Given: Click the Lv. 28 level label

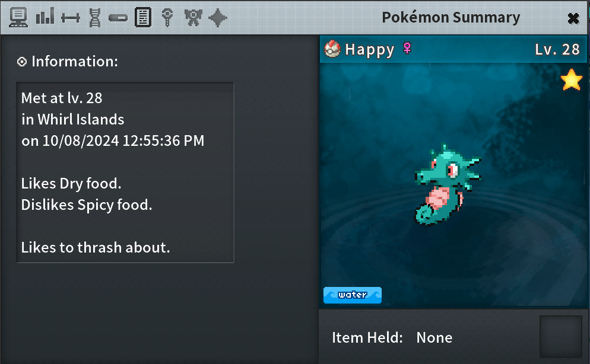Looking at the screenshot, I should 557,49.
